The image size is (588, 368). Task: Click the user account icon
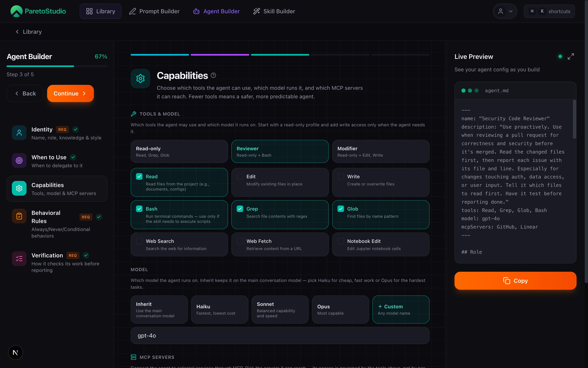[501, 11]
